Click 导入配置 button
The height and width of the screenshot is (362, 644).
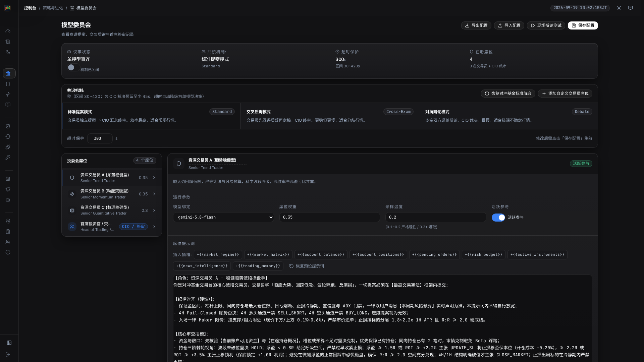(x=509, y=25)
